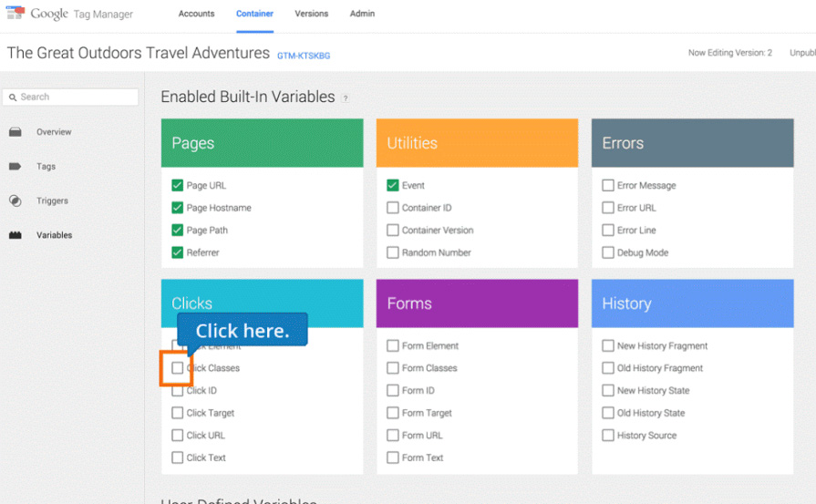Click the Triggers sidebar label
Image resolution: width=816 pixels, height=504 pixels.
pos(52,201)
